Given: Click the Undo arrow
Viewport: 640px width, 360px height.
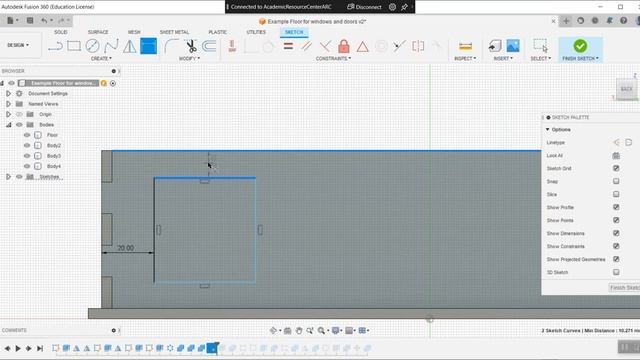Looking at the screenshot, I should pyautogui.click(x=44, y=20).
